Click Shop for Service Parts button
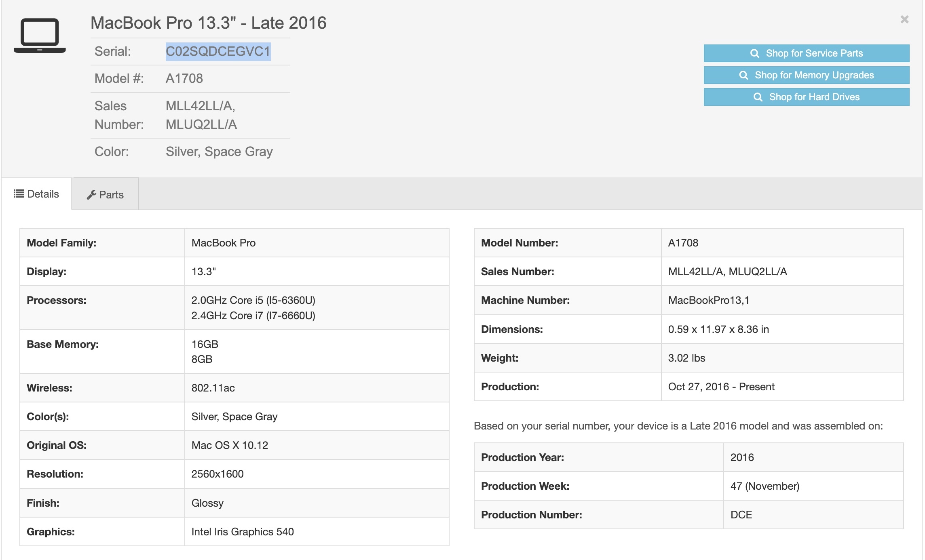 [806, 53]
